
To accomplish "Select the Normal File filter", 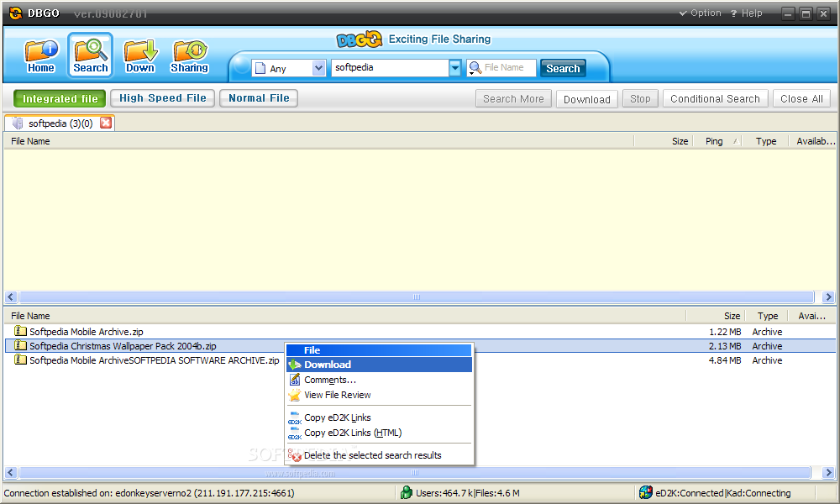I will [259, 98].
